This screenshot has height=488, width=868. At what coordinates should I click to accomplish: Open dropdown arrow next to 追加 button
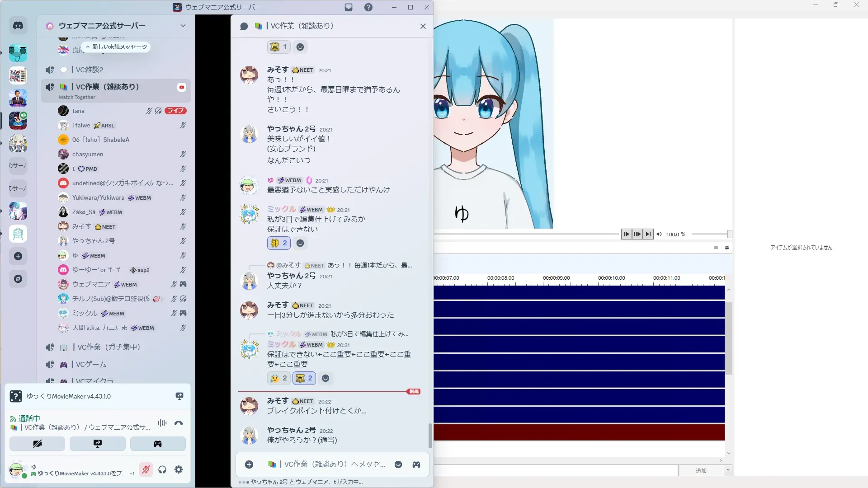(x=728, y=470)
